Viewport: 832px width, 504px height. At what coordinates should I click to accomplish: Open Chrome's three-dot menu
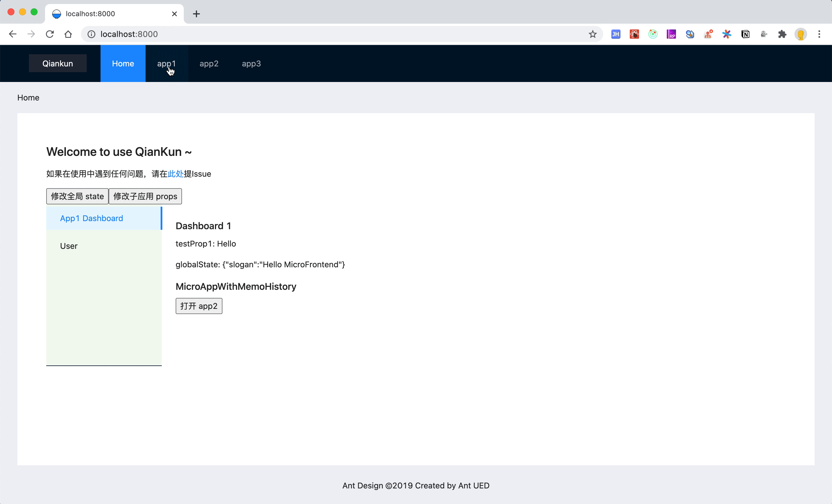[x=819, y=34]
